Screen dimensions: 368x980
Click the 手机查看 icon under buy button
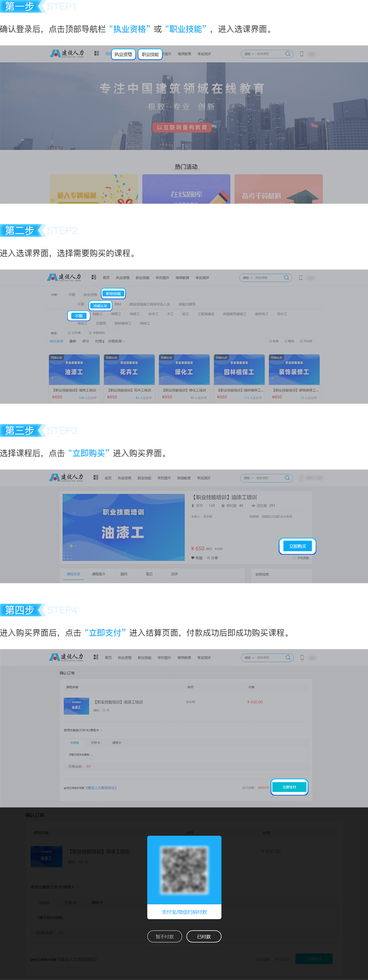pos(294,558)
